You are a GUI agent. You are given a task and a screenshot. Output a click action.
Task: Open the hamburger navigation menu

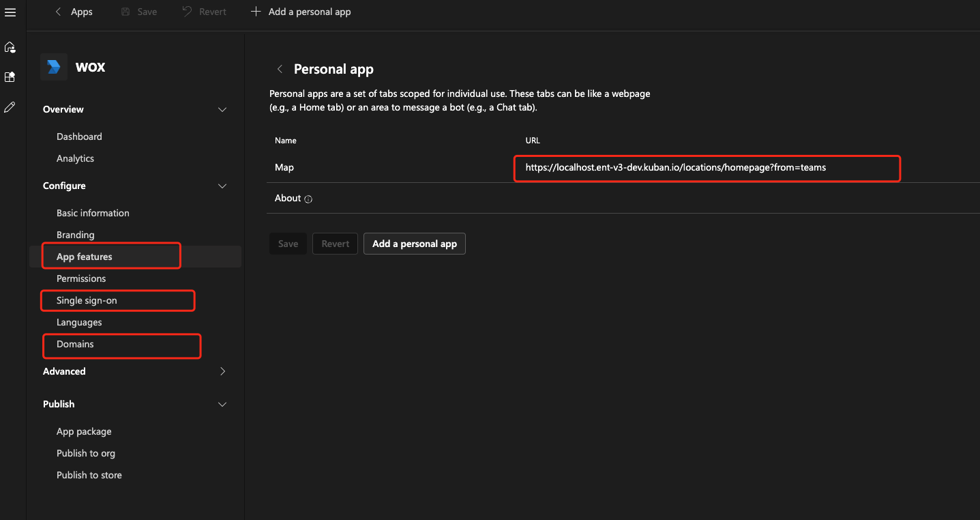pyautogui.click(x=10, y=12)
